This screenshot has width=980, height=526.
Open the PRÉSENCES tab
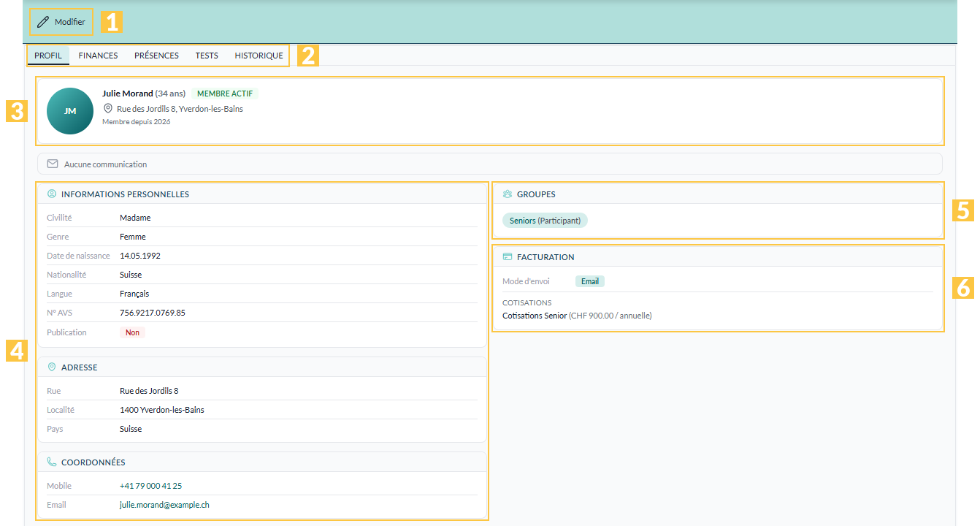pyautogui.click(x=156, y=56)
